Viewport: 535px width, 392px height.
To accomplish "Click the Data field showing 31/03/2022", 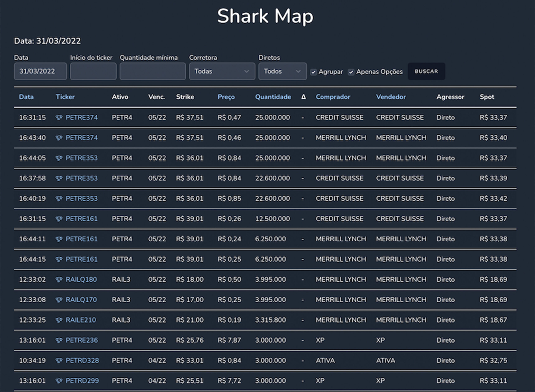I will 40,71.
